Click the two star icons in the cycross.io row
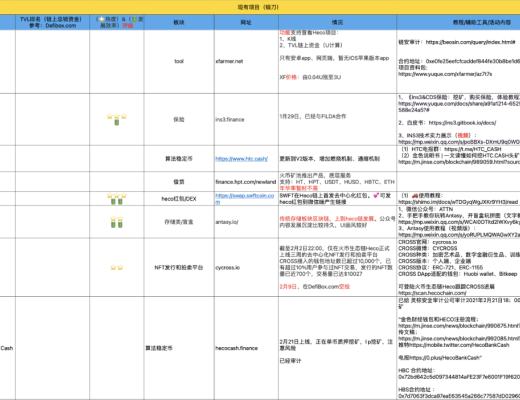This screenshot has height=400, width=520. [x=117, y=268]
